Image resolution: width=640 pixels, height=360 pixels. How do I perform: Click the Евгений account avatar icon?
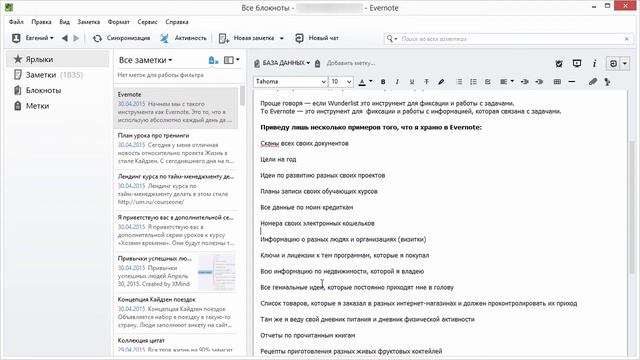point(16,38)
